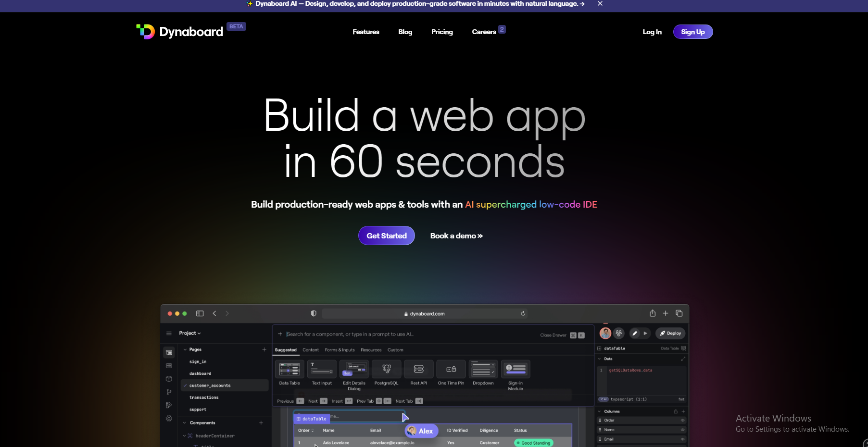The height and width of the screenshot is (447, 868).
Task: Select the cube packages icon in the left rail
Action: pos(169,379)
